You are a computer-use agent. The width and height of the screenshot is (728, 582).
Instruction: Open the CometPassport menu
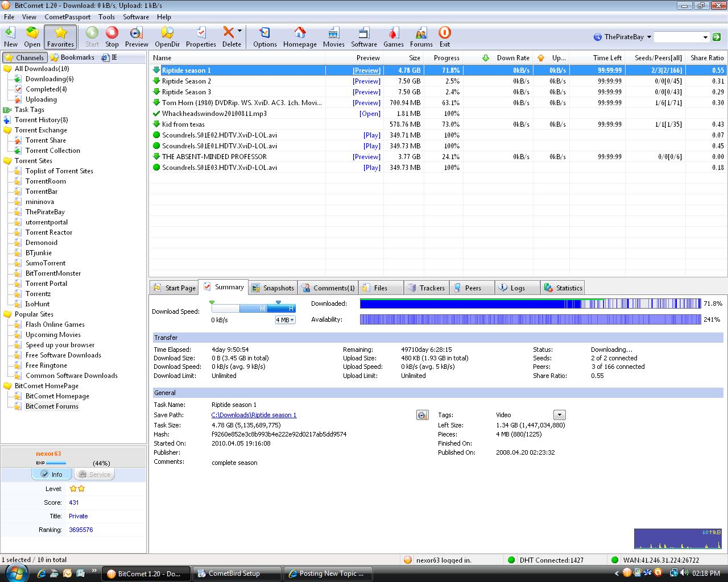(67, 17)
